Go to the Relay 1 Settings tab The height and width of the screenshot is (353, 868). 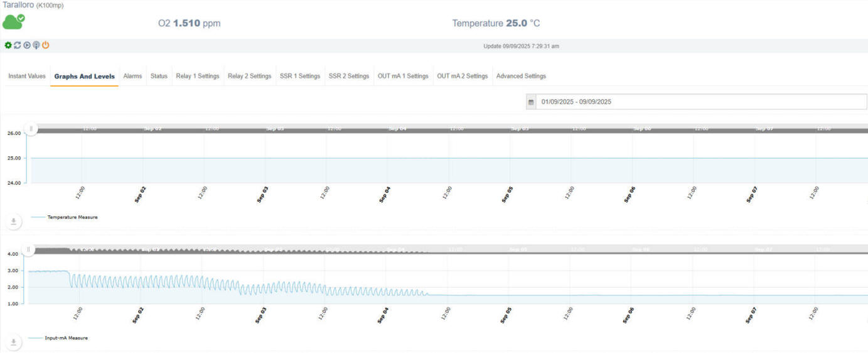pos(197,76)
